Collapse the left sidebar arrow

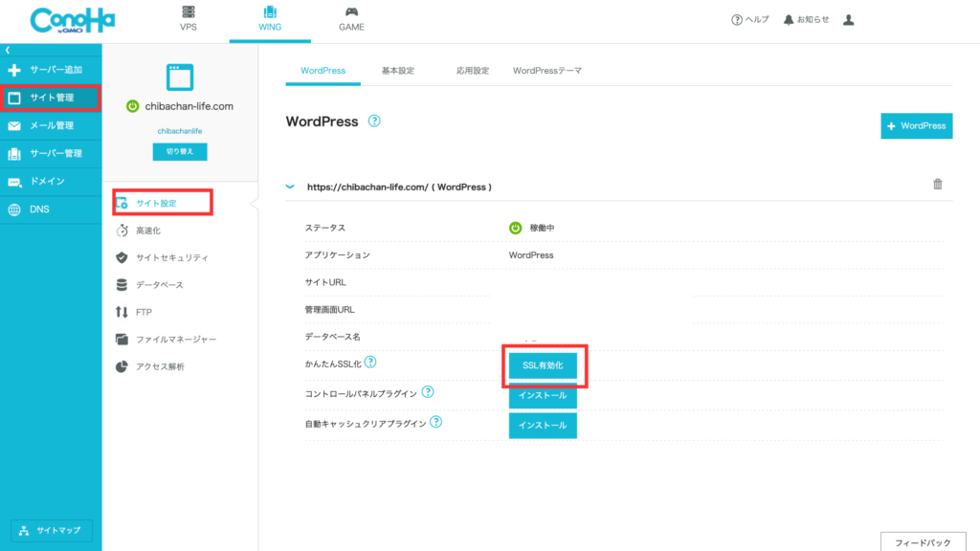pos(8,50)
